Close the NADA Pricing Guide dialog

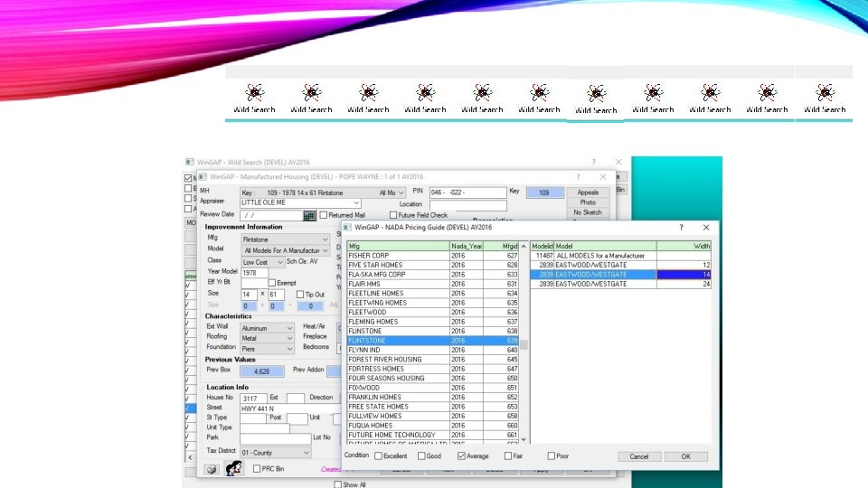coord(706,228)
